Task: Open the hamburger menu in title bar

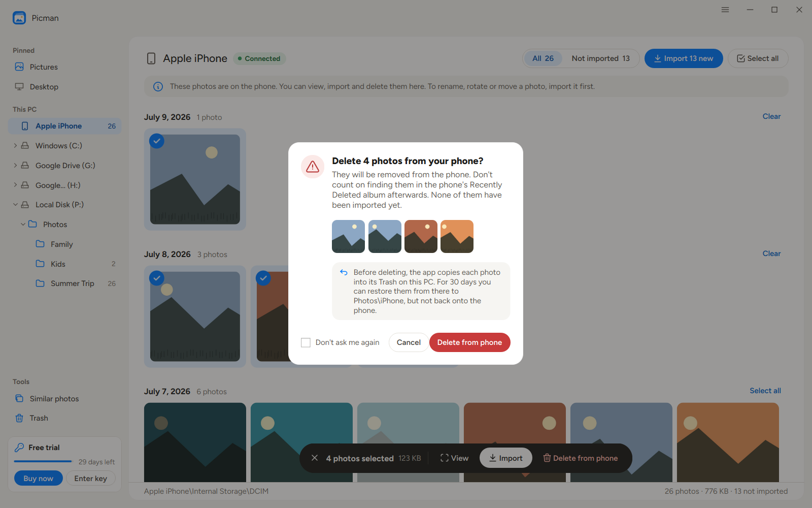Action: pyautogui.click(x=725, y=10)
